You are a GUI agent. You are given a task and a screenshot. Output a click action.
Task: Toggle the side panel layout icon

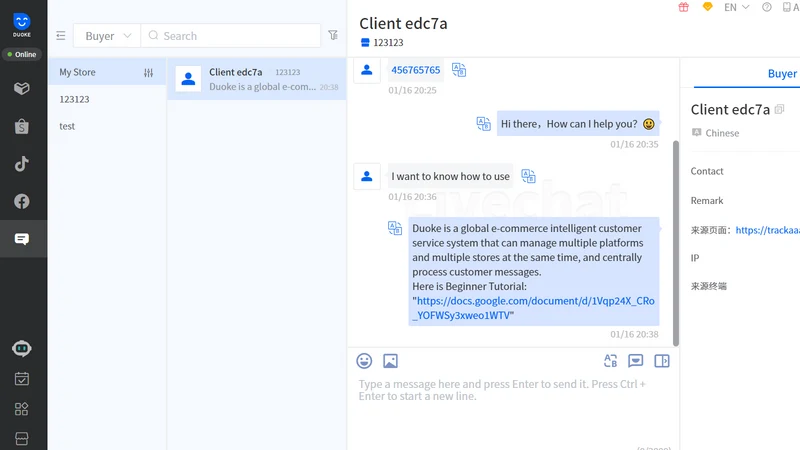coord(662,361)
